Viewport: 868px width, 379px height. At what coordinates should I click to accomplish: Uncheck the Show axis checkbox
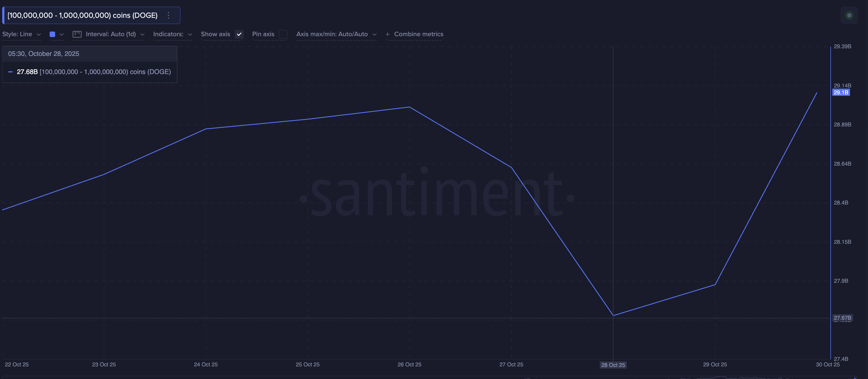(x=239, y=34)
